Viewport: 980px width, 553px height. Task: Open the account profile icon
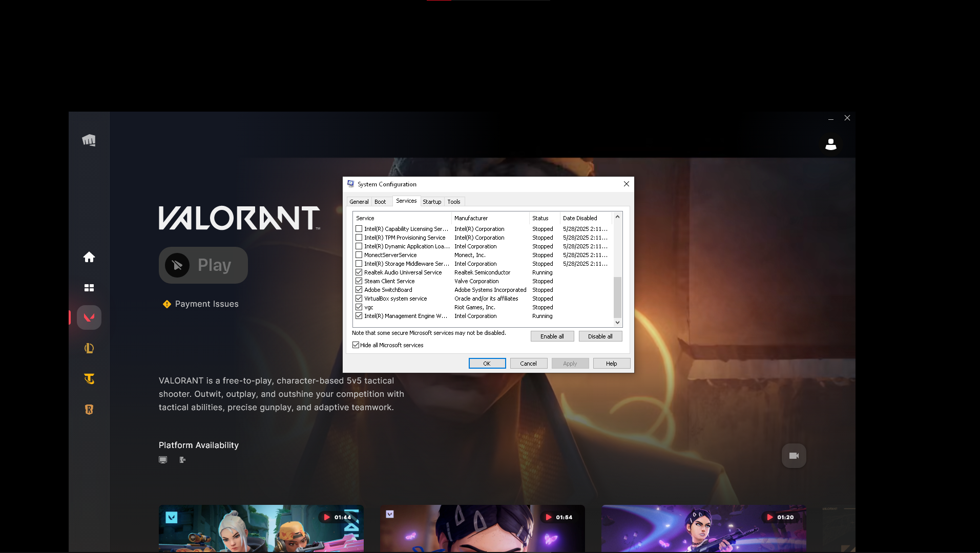[831, 144]
